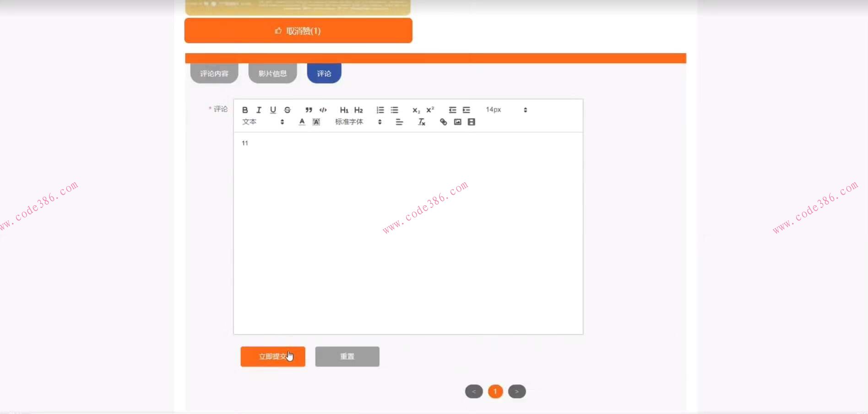The width and height of the screenshot is (868, 414).
Task: Insert a hyperlink
Action: [x=443, y=122]
